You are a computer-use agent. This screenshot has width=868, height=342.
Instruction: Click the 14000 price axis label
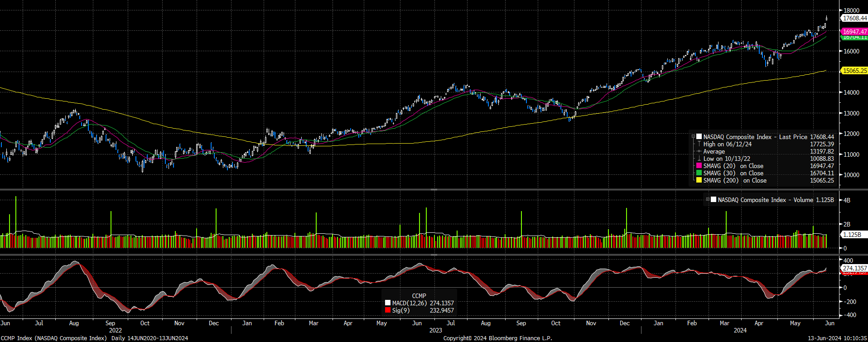(851, 92)
